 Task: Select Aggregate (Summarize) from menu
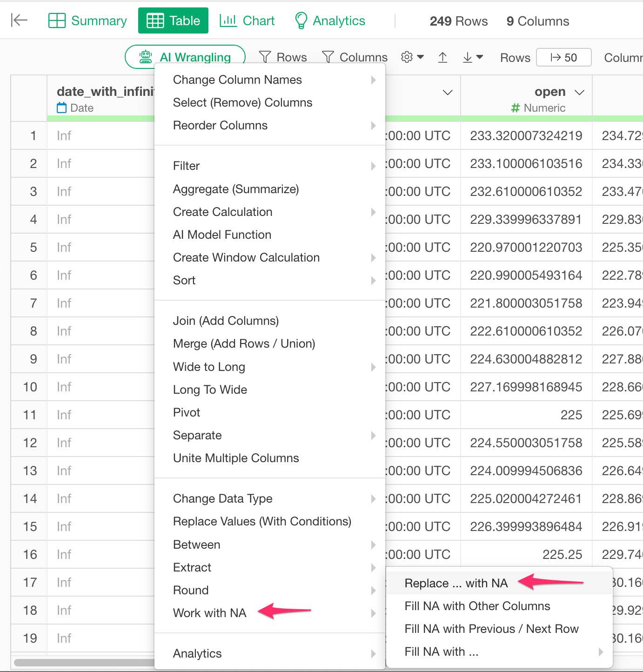coord(236,189)
